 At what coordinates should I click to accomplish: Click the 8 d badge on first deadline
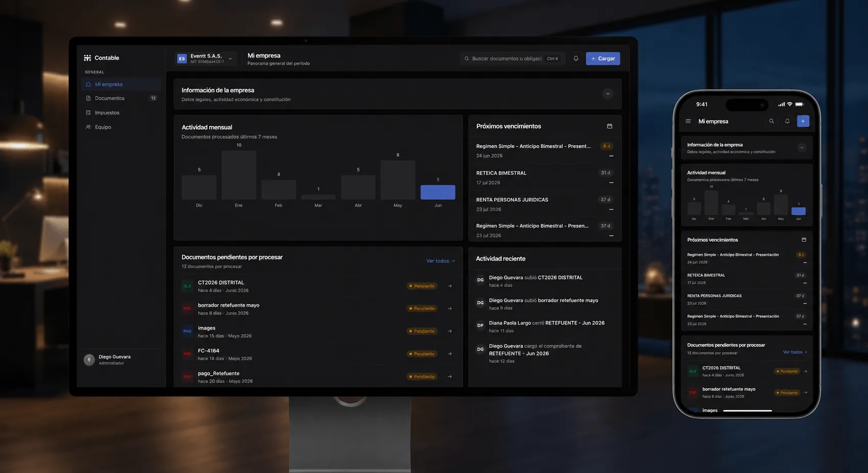[x=606, y=146]
